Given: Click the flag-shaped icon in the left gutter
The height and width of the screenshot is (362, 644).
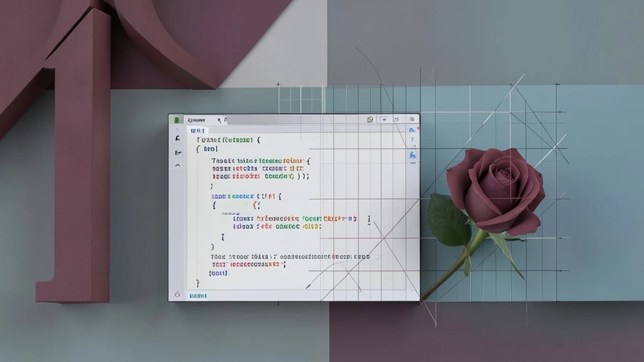Looking at the screenshot, I should pyautogui.click(x=178, y=152).
